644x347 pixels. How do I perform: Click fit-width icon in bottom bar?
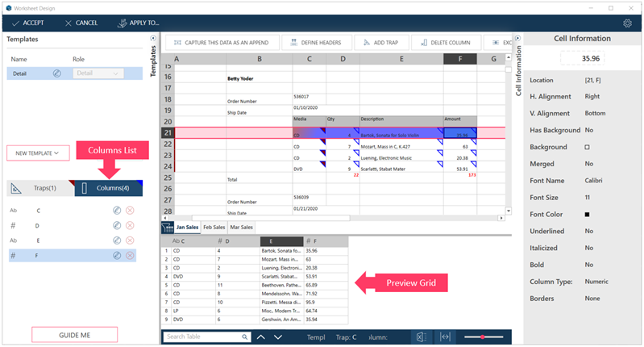pos(445,337)
